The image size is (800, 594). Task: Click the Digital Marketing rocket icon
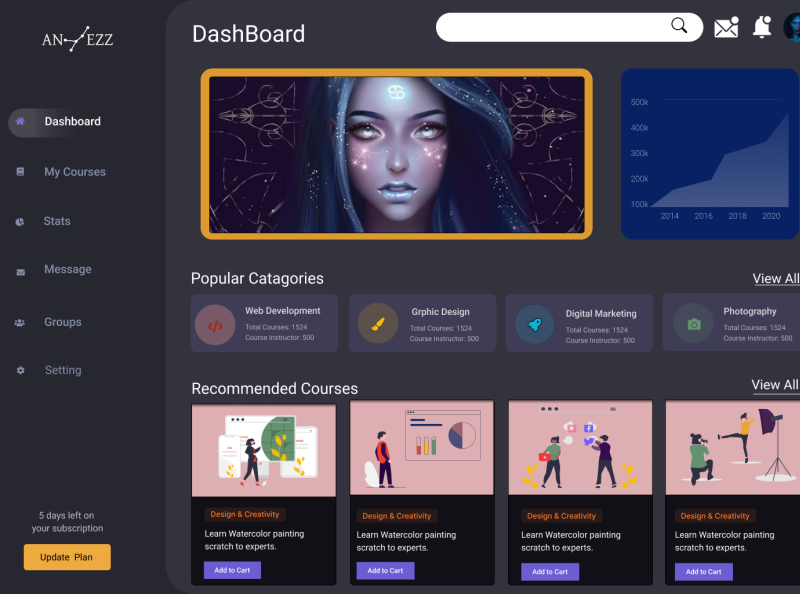535,325
